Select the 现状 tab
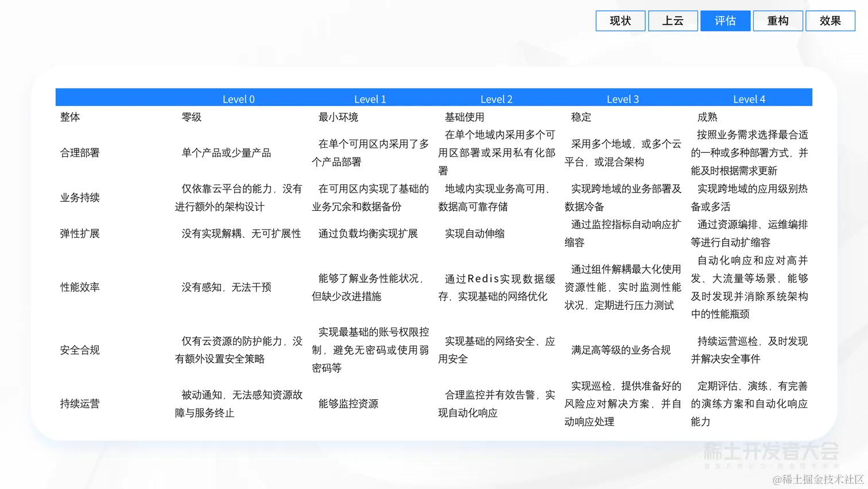 click(x=620, y=21)
